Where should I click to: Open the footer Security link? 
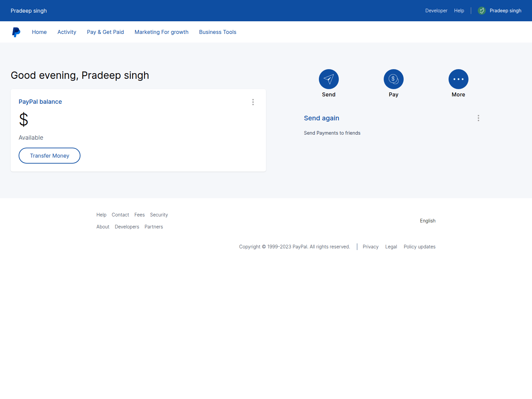coord(159,215)
